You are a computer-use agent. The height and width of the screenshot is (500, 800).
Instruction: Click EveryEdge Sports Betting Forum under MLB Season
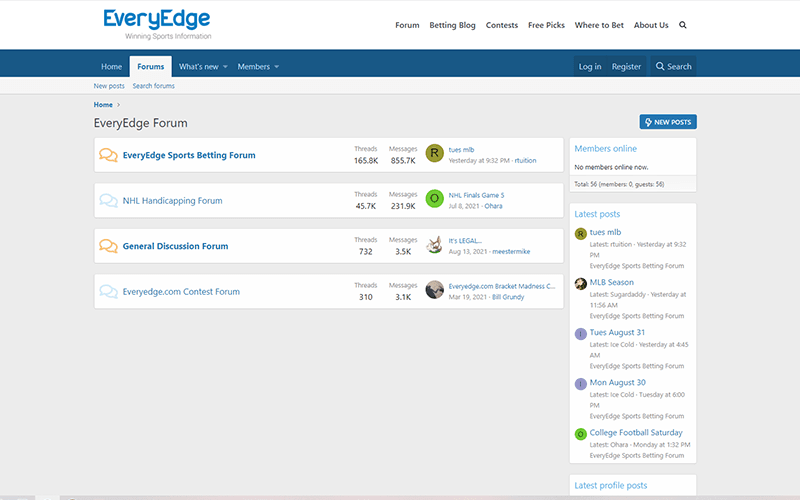click(x=637, y=316)
